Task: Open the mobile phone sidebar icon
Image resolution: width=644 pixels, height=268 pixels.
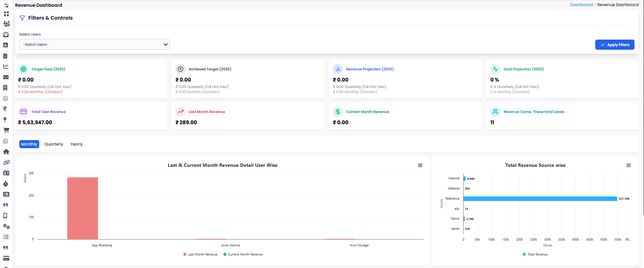Action: pyautogui.click(x=5, y=216)
